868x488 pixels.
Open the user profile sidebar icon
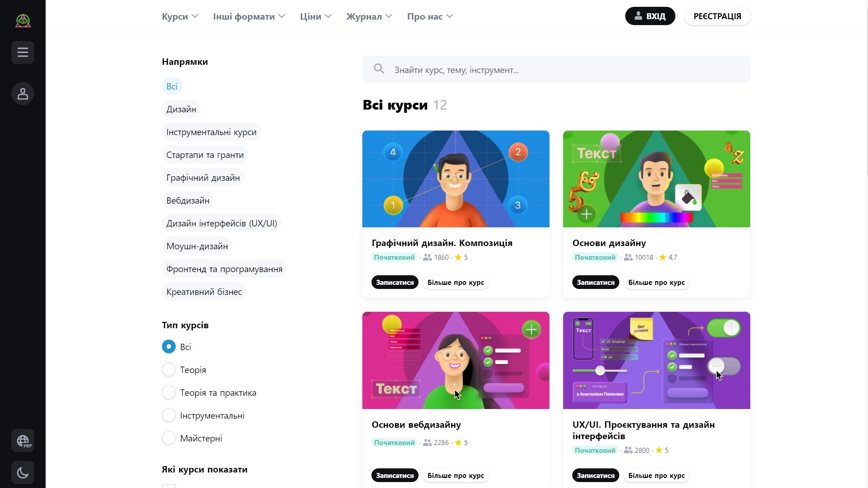[23, 94]
